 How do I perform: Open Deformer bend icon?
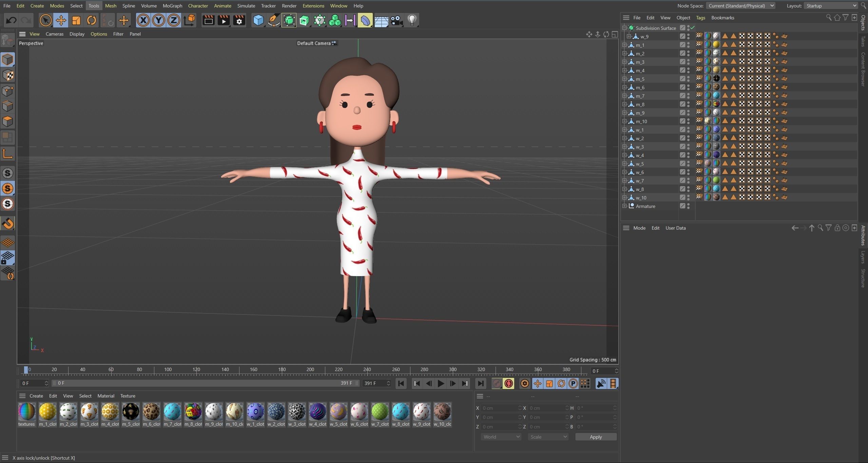(365, 20)
